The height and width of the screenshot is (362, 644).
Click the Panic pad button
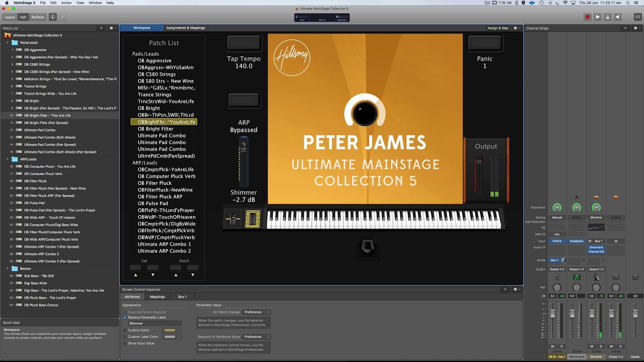click(x=485, y=43)
